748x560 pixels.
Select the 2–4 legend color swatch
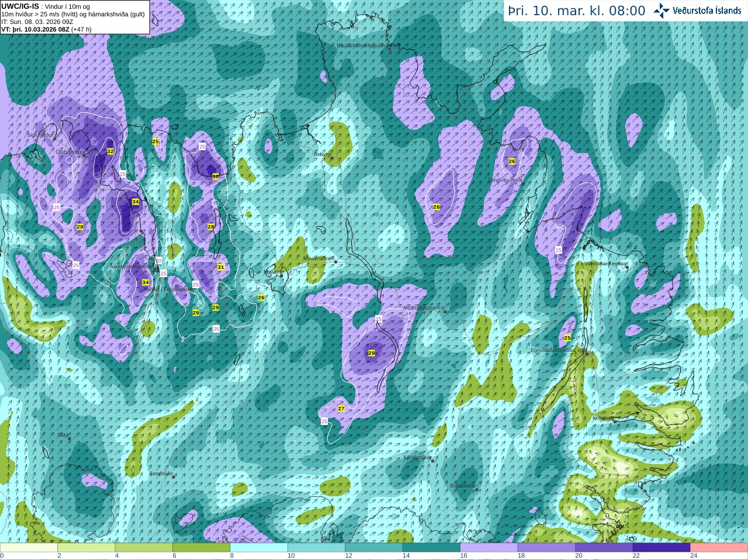tap(86, 548)
